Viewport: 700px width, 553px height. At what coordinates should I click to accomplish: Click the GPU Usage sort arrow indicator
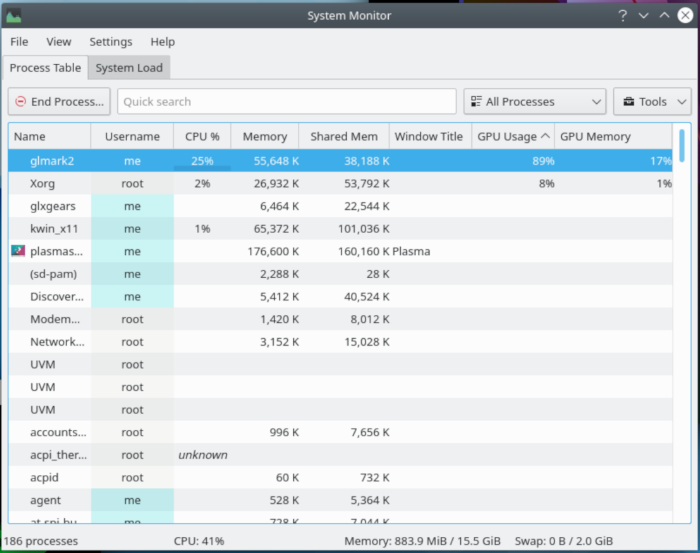[545, 136]
